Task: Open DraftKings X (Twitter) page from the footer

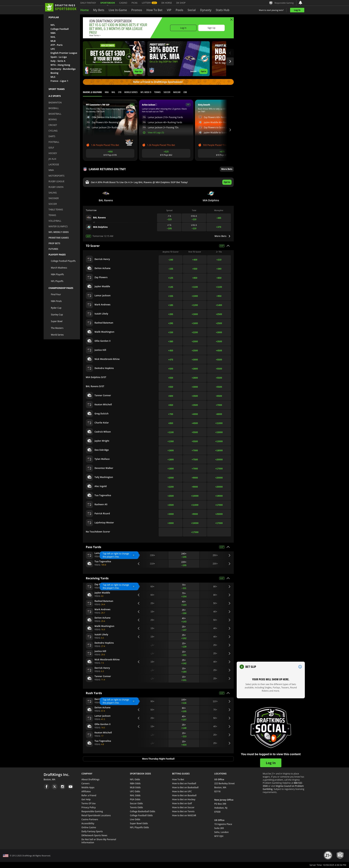Action: coord(54,786)
